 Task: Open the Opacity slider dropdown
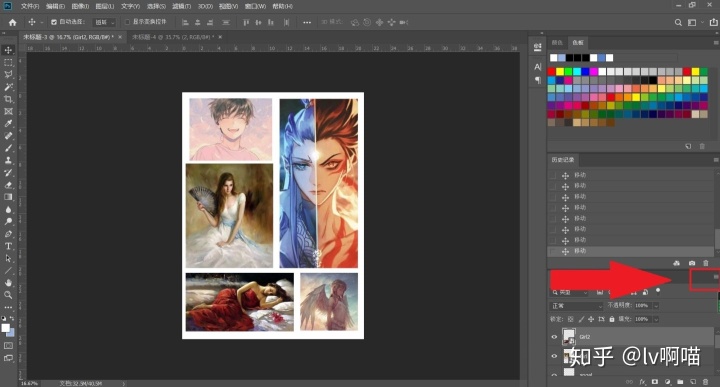(x=657, y=306)
